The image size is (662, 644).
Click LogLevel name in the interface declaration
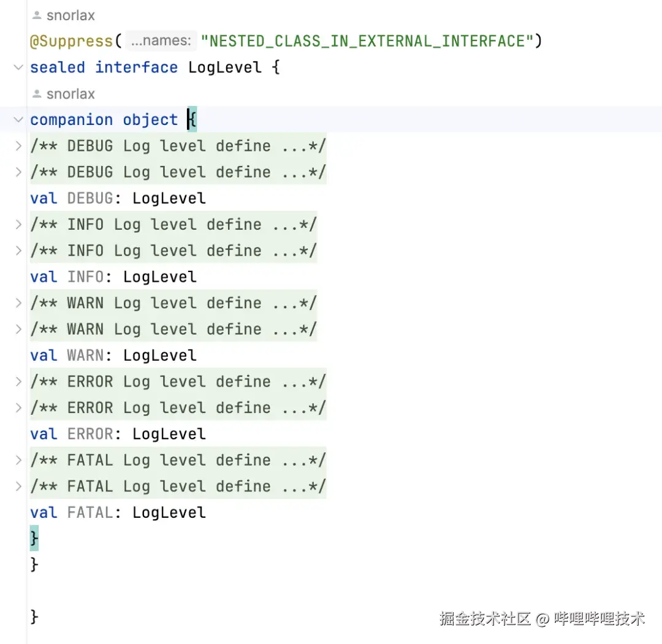pyautogui.click(x=224, y=67)
